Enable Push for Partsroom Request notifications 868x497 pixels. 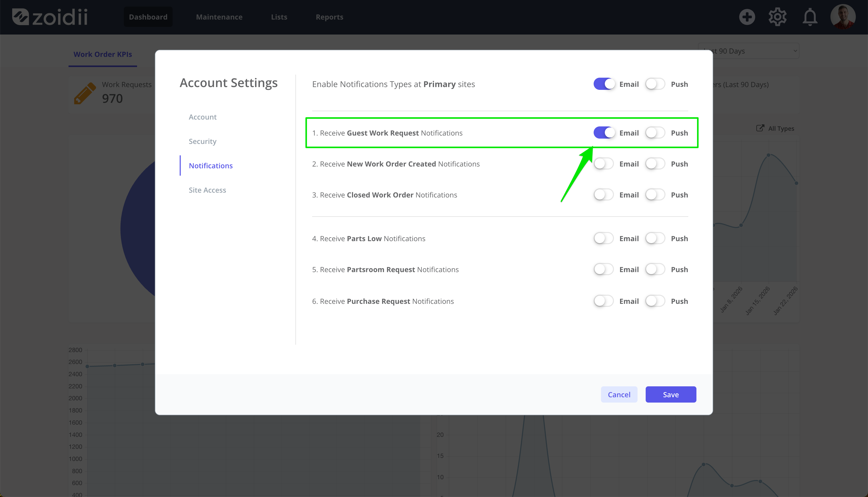pos(655,269)
